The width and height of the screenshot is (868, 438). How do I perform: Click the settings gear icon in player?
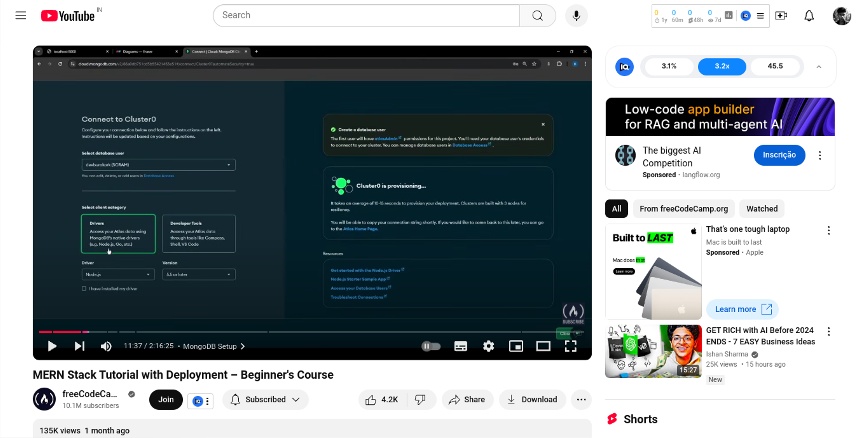[x=488, y=346]
